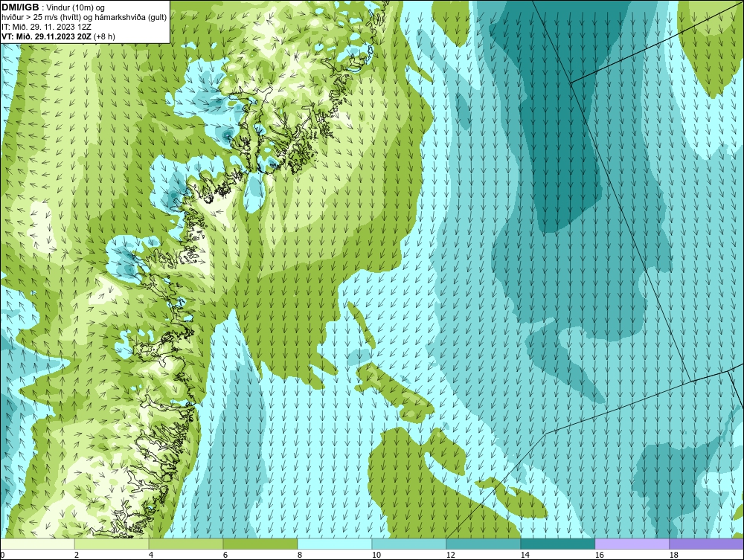Click the 12–14 m/s teal legend swatch
744x560 pixels.
point(483,544)
